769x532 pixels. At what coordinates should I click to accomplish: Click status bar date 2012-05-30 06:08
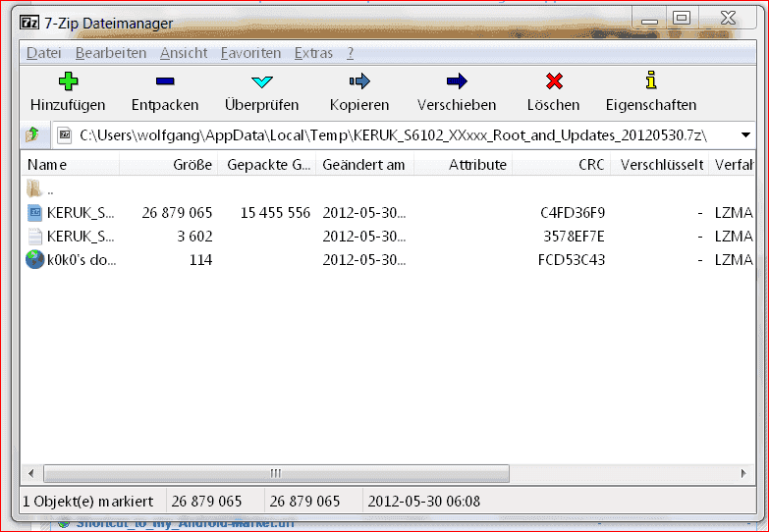(423, 502)
